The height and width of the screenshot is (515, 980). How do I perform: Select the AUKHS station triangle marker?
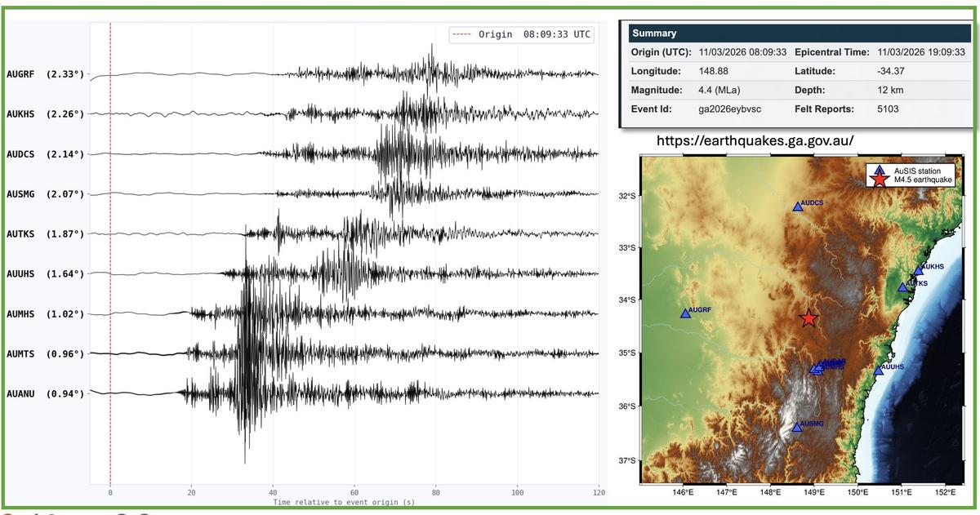918,270
